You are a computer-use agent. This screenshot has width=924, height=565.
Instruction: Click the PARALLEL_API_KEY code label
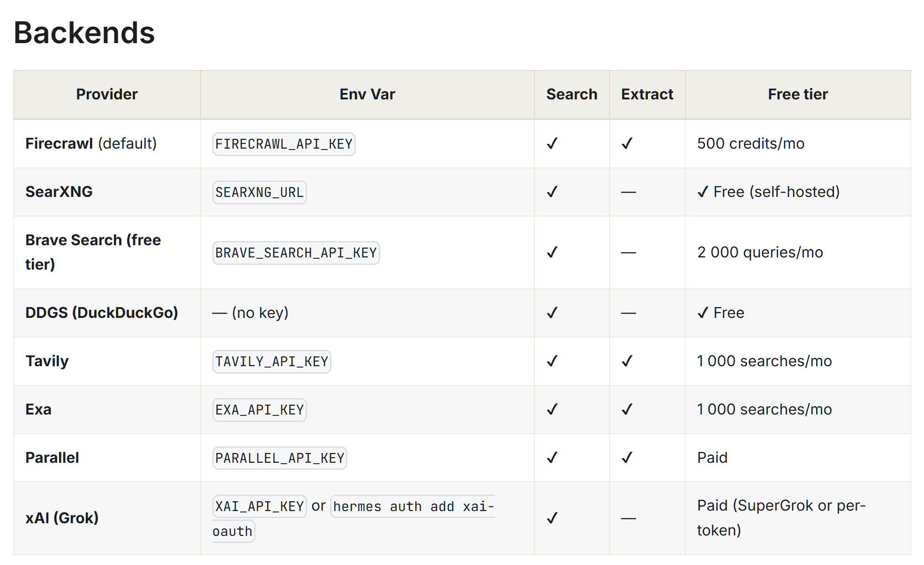coord(279,458)
